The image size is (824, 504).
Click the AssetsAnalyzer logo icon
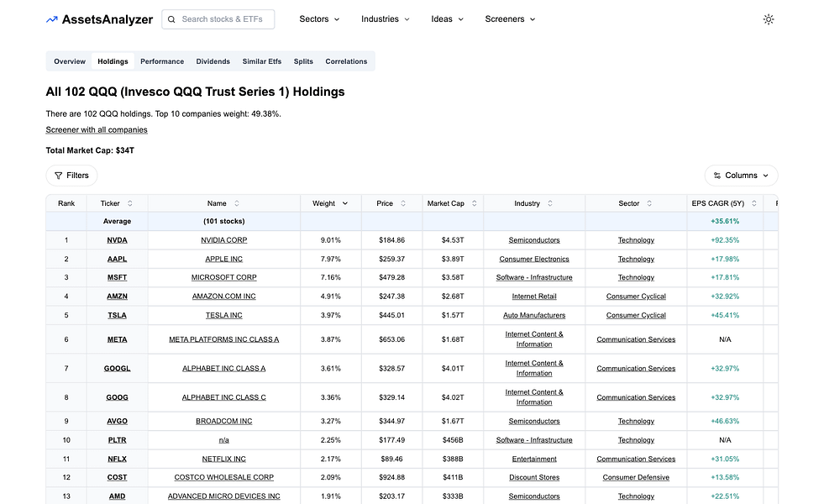[x=51, y=18]
